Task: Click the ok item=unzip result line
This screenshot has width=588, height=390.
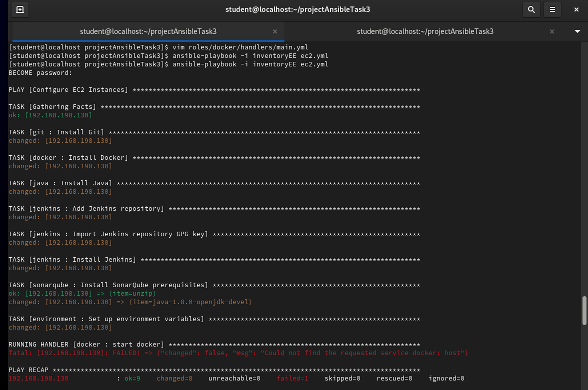Action: 82,293
